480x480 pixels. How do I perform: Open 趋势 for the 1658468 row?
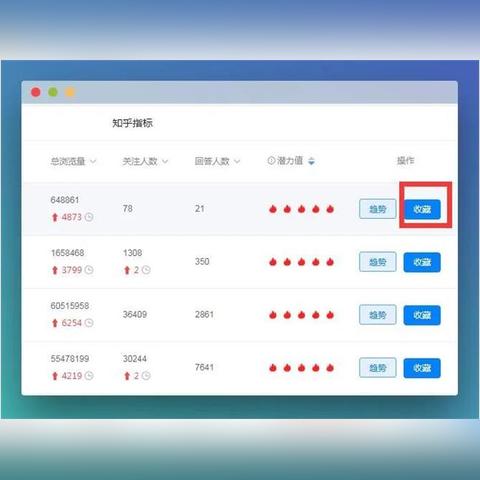click(x=378, y=262)
